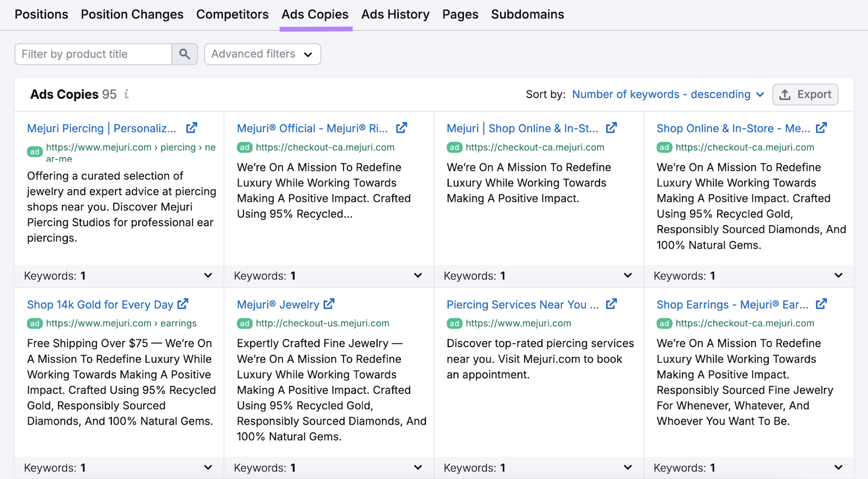Open the Position Changes tab
The width and height of the screenshot is (868, 479).
point(132,15)
